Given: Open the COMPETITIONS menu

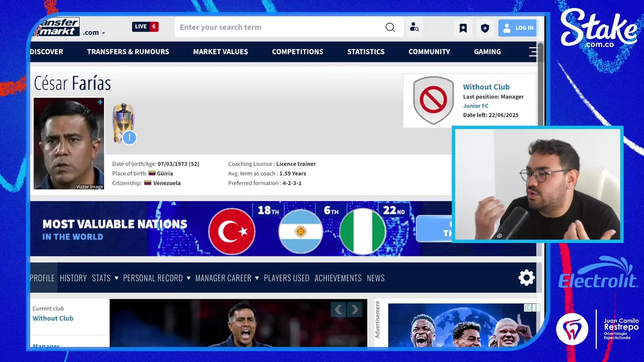Looking at the screenshot, I should tap(298, 51).
